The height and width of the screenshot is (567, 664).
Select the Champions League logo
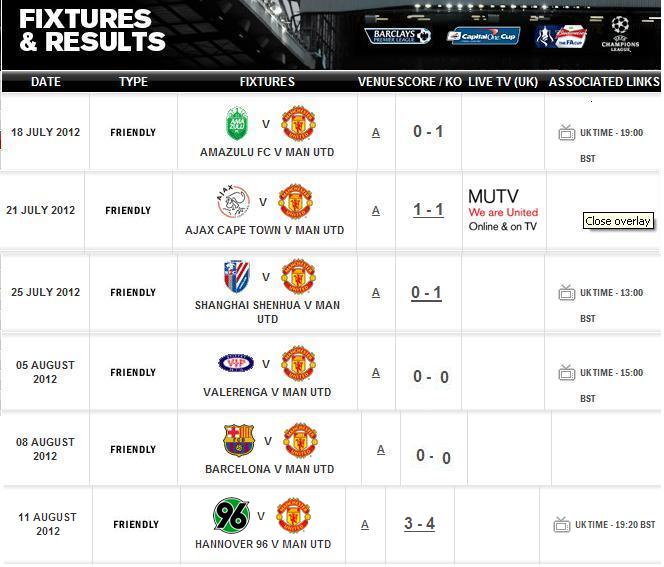[620, 34]
